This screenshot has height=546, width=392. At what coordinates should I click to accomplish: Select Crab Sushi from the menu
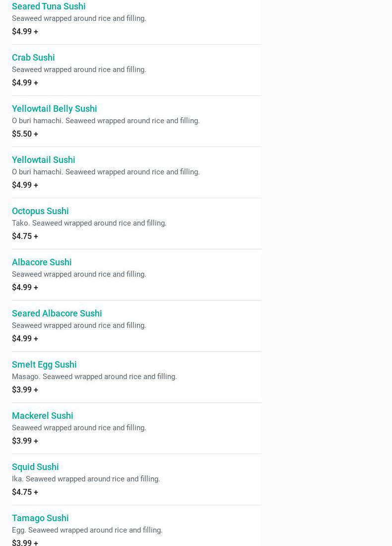(33, 58)
